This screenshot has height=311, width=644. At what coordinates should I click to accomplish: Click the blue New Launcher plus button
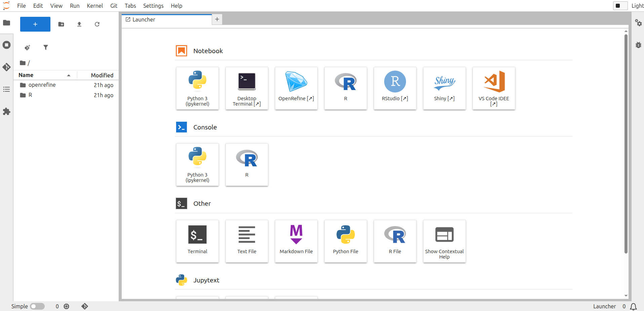[35, 24]
